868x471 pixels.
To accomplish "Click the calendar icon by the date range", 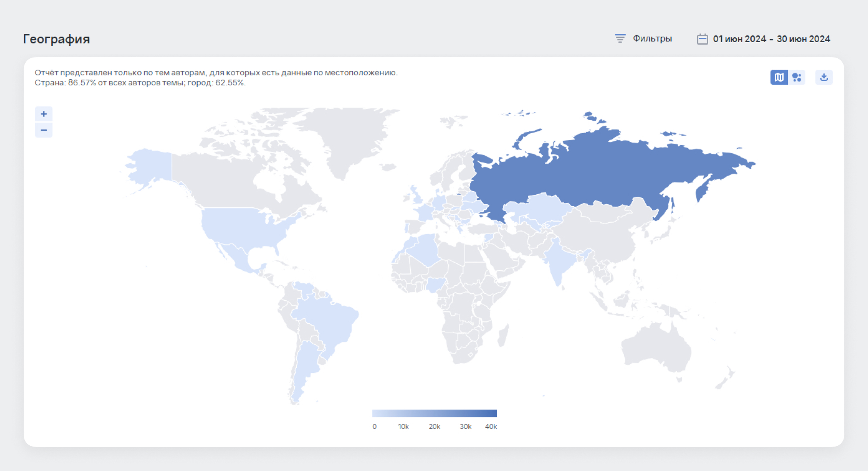I will tap(702, 39).
